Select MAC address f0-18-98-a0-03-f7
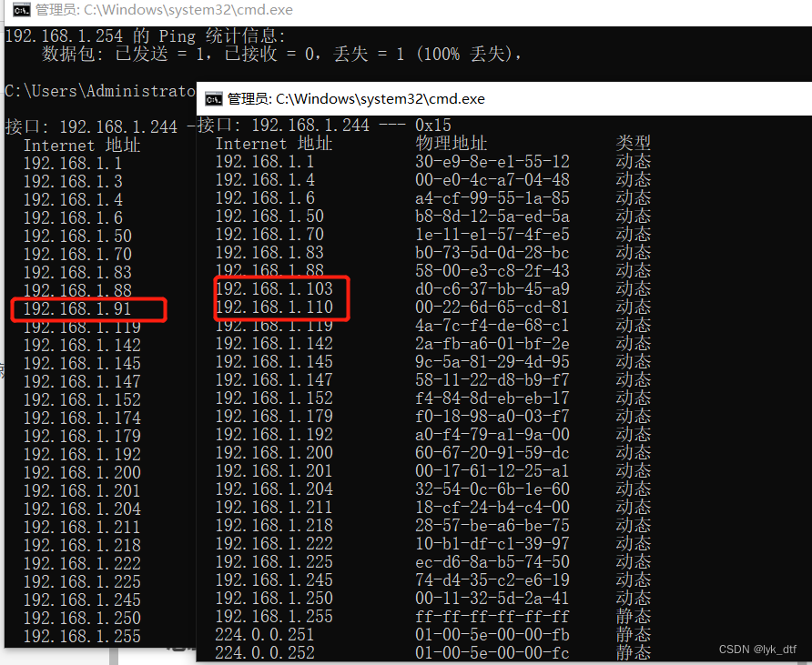Screen dimensions: 812x665 [x=492, y=416]
